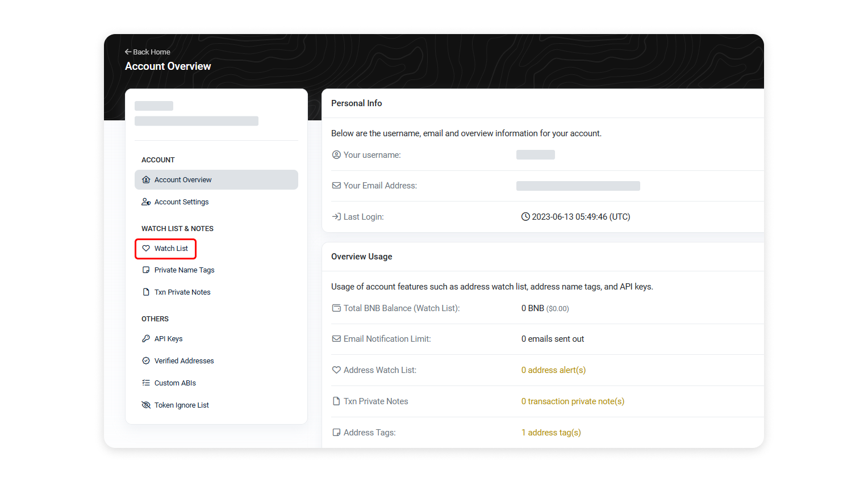This screenshot has height=482, width=868.
Task: Open the Verified Addresses page
Action: point(216,361)
